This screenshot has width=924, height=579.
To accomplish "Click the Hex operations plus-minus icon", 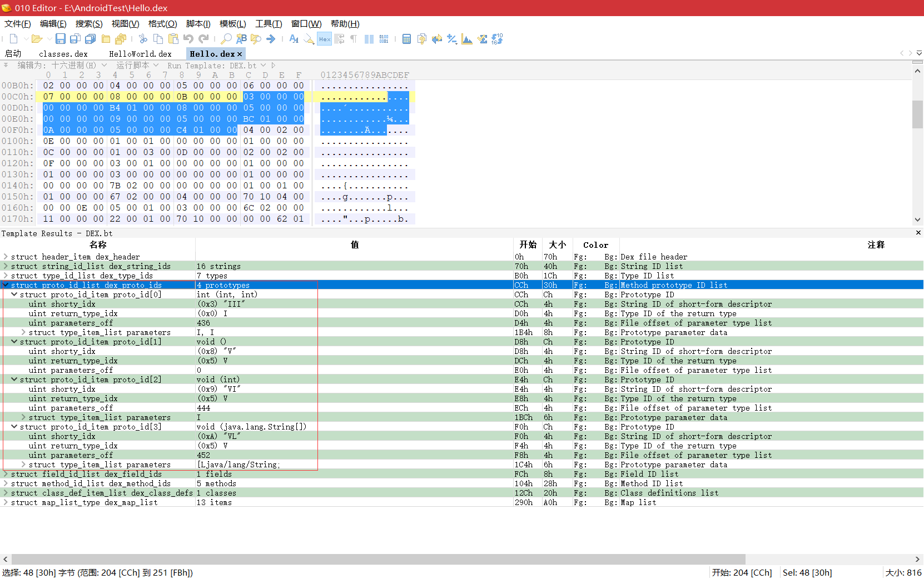I will point(452,39).
